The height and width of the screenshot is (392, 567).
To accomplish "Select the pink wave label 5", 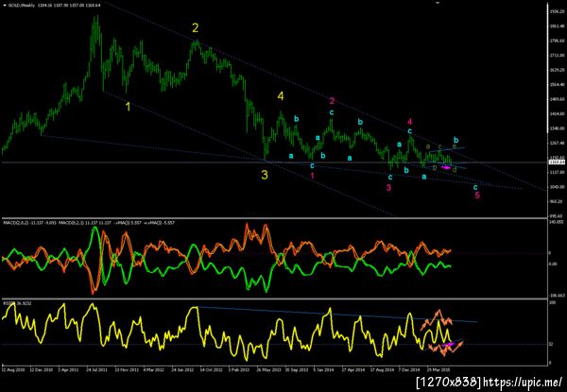I will point(477,196).
